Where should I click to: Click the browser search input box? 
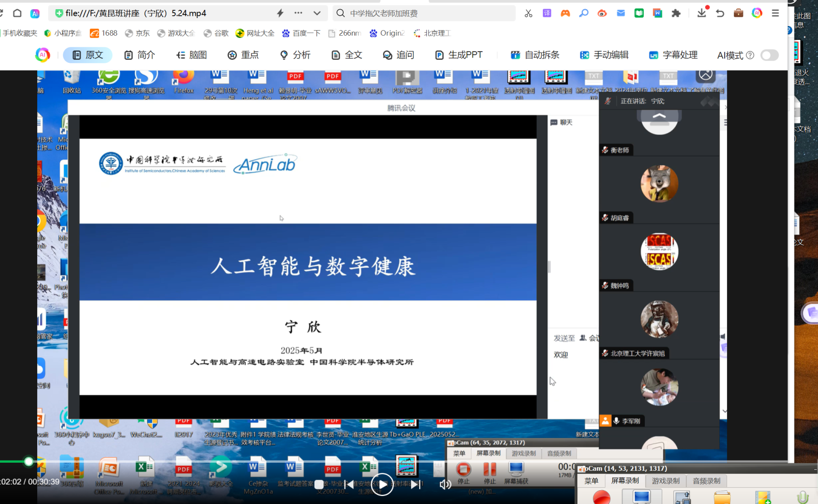tap(429, 13)
